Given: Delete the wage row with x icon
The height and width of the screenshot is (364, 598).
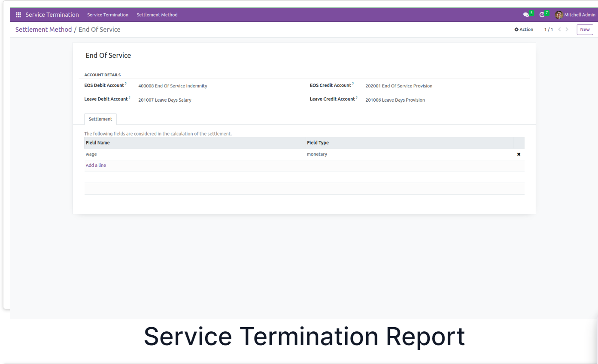Looking at the screenshot, I should click(x=519, y=154).
